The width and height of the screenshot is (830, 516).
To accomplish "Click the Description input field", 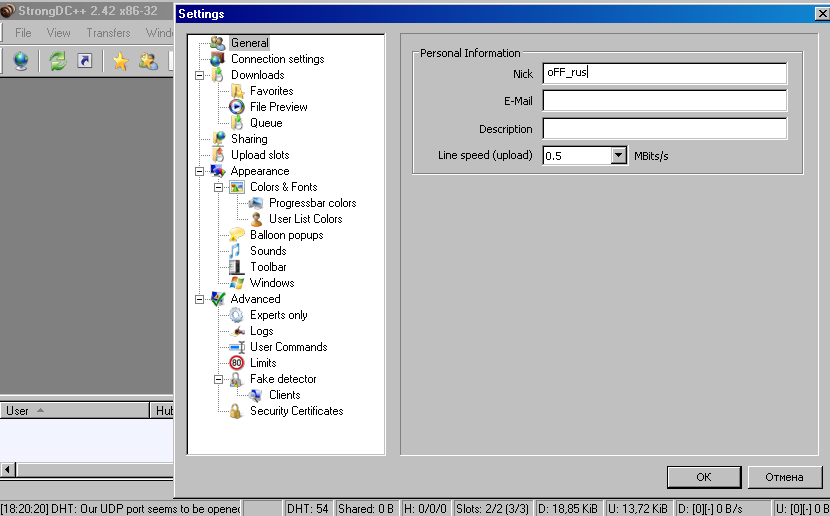I will pyautogui.click(x=665, y=129).
